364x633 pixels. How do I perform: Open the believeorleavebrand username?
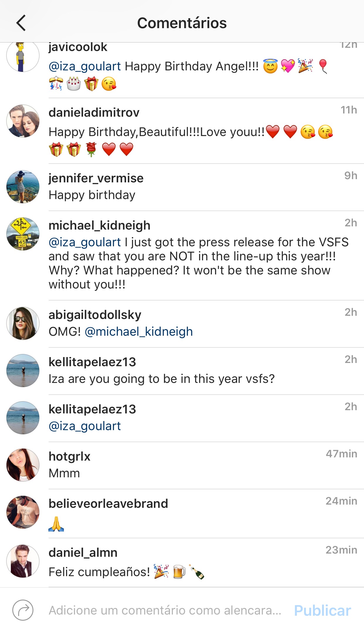click(108, 504)
